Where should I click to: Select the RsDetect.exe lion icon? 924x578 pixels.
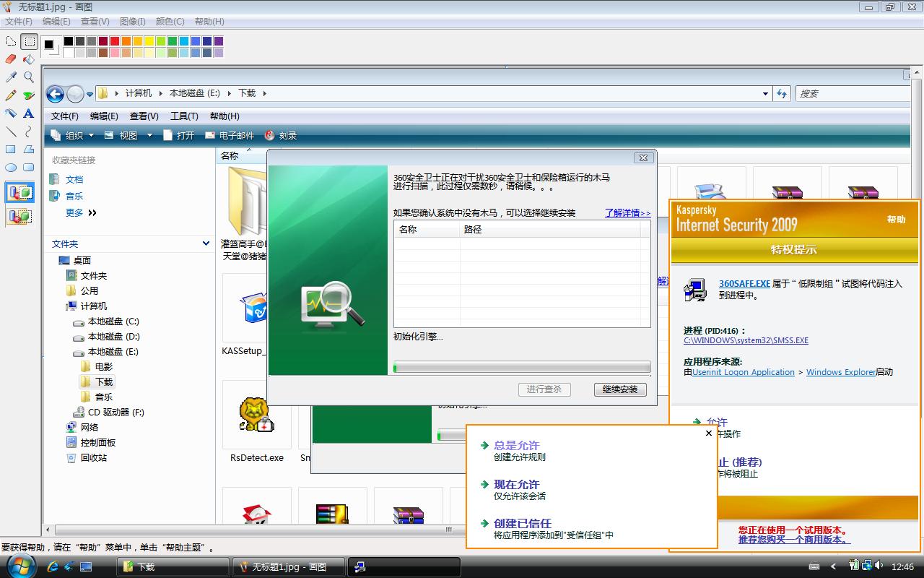point(256,415)
